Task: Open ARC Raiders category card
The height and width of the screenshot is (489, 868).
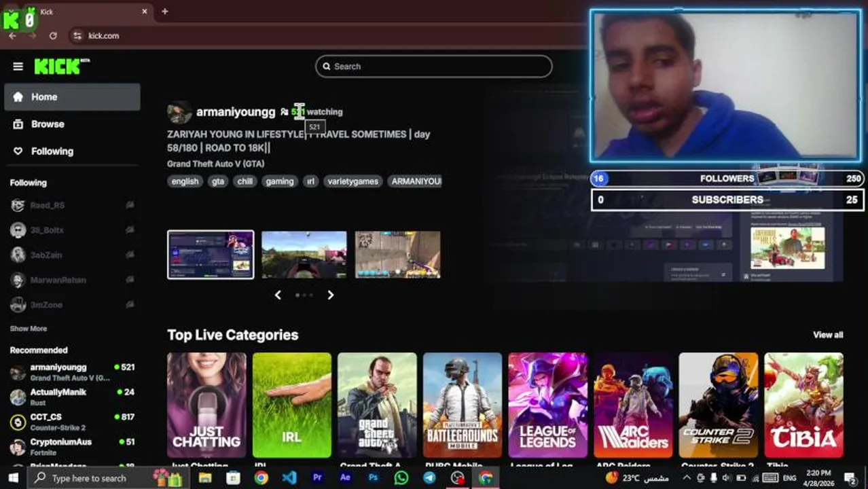Action: (x=633, y=405)
